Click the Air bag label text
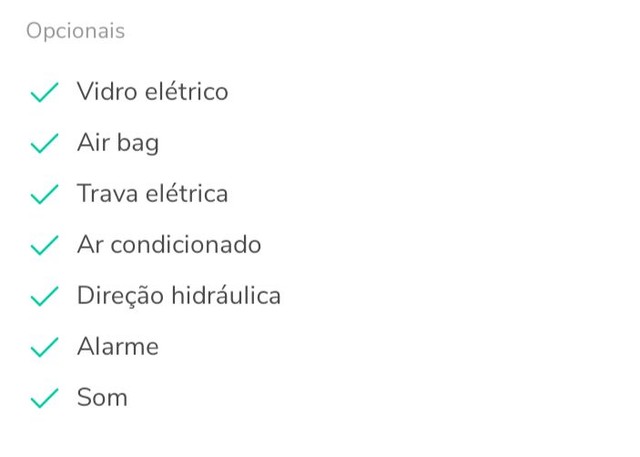Viewport: 640px width, 457px height. [118, 143]
